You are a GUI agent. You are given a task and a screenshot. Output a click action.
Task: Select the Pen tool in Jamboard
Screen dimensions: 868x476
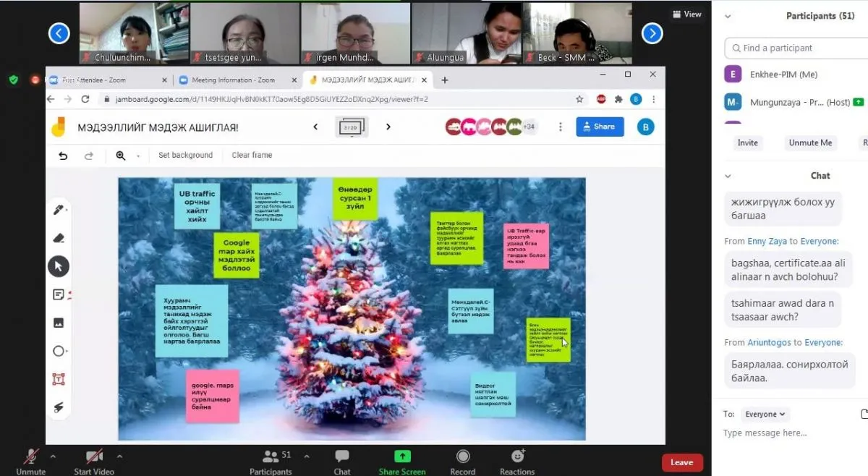point(59,210)
